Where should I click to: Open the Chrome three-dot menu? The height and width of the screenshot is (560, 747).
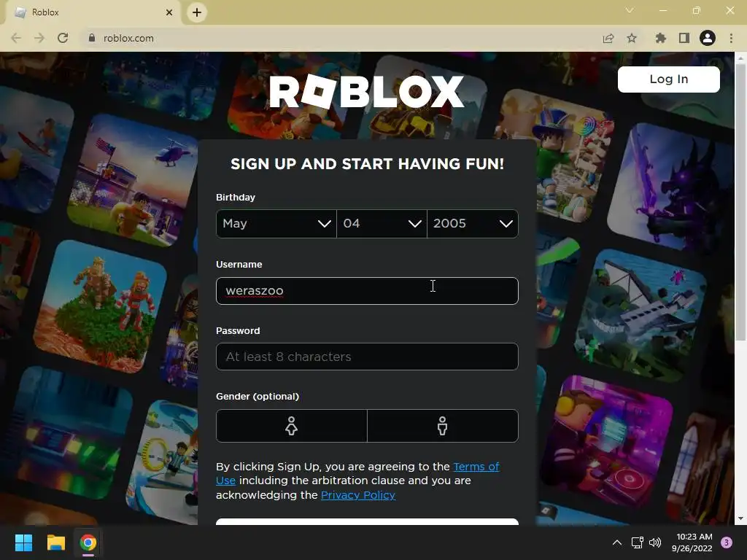(x=731, y=38)
